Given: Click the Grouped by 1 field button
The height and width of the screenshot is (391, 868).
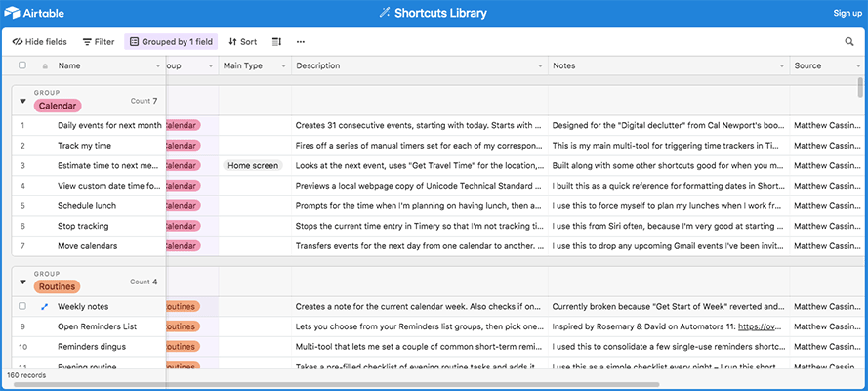Looking at the screenshot, I should 171,41.
